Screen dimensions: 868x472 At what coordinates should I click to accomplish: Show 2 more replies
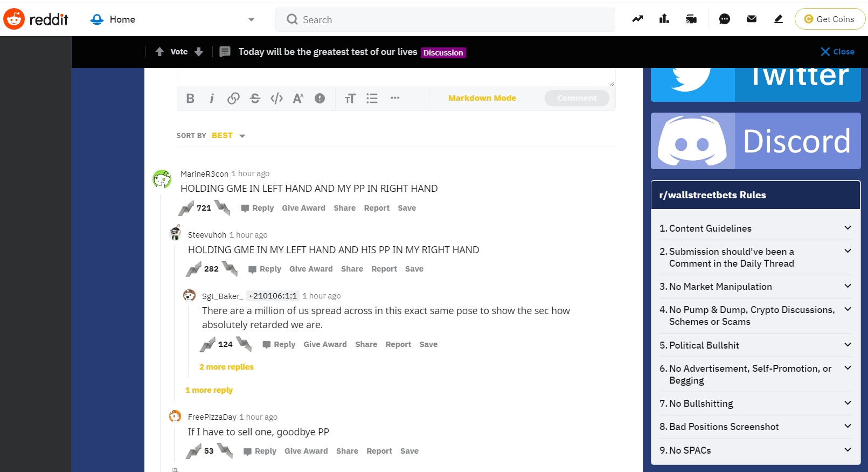226,367
